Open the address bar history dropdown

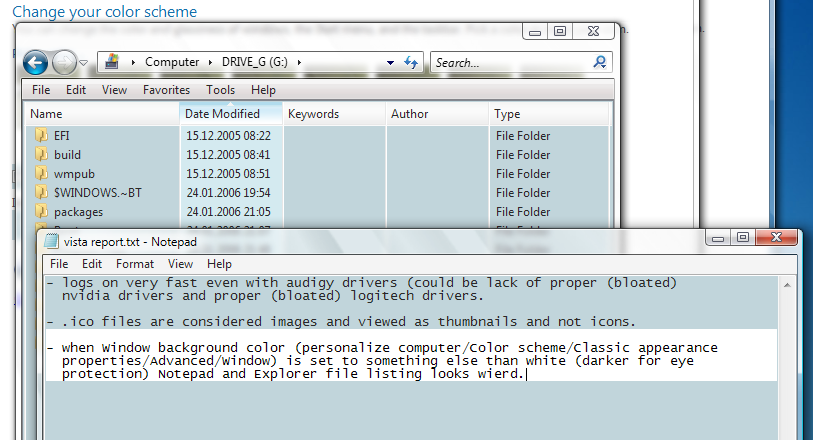click(390, 63)
